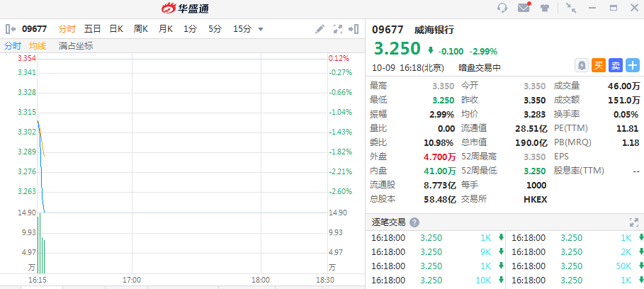
Task: Switch to 5分 chart tab
Action: 215,29
